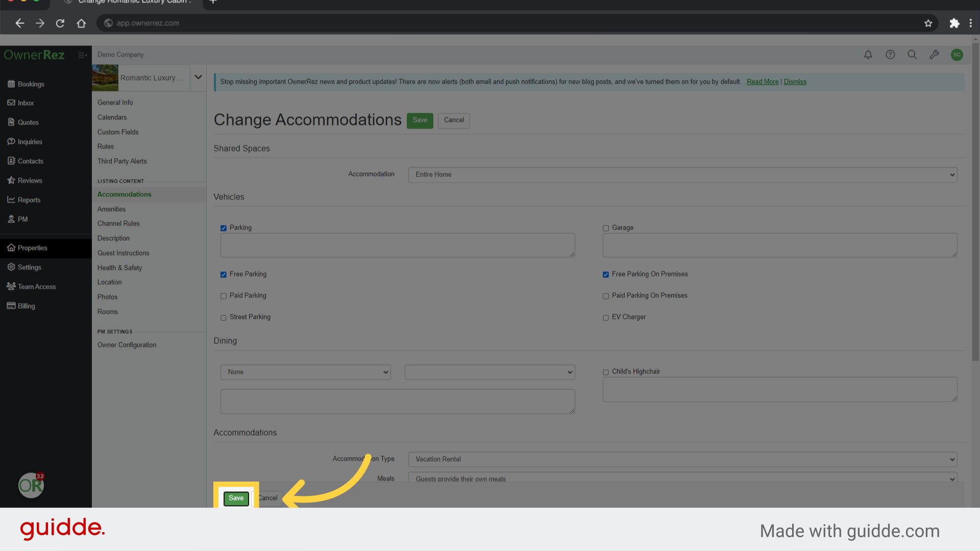Collapse sidebar using the menu toggle icon

click(82, 55)
